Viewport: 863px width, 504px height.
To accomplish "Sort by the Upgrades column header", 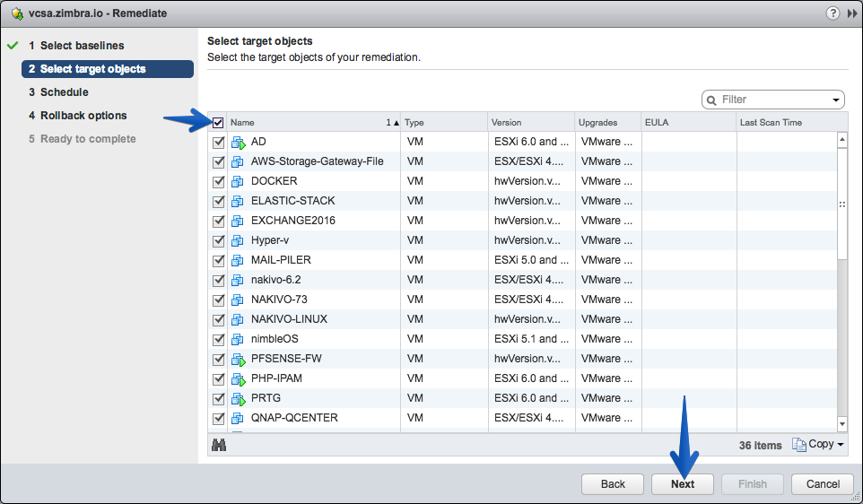I will point(607,123).
